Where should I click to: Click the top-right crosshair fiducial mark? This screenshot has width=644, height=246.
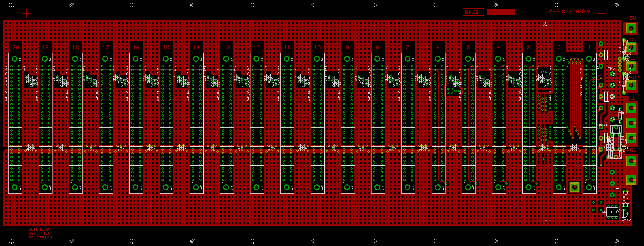pos(601,13)
